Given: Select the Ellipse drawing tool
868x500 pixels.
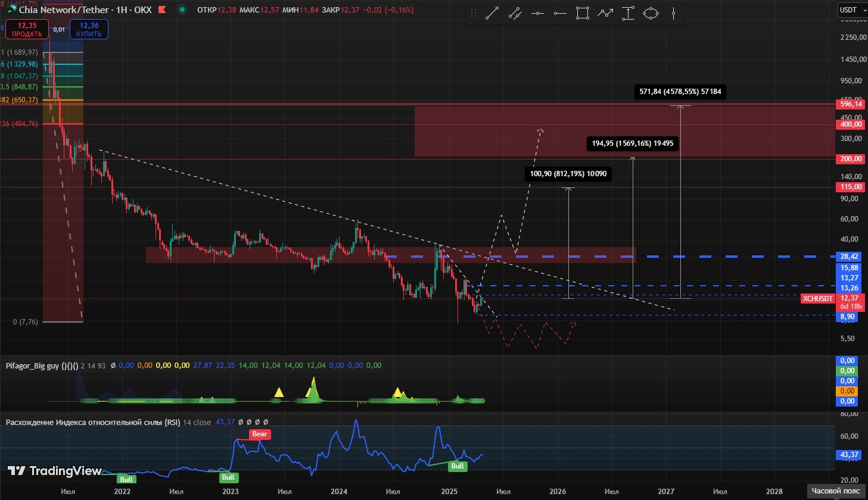Looking at the screenshot, I should coord(651,13).
